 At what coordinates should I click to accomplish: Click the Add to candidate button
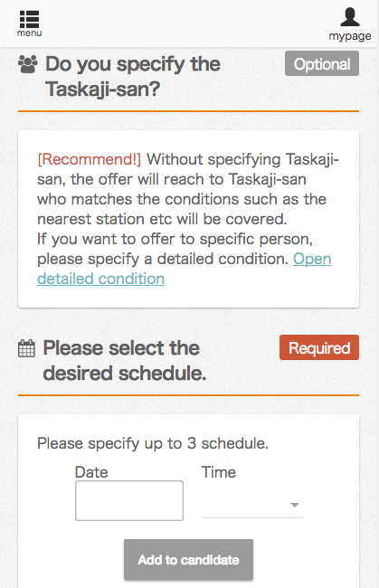[x=188, y=560]
